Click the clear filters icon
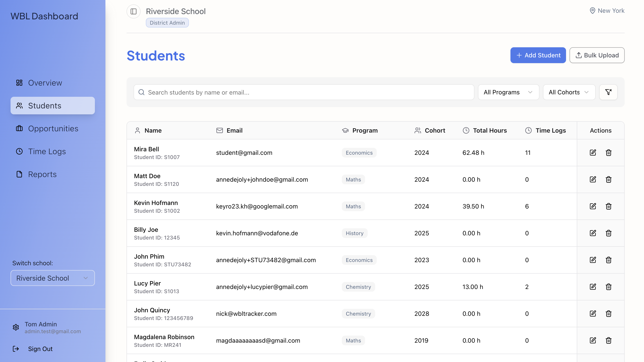Screen dimensions: 644x362 [608, 92]
